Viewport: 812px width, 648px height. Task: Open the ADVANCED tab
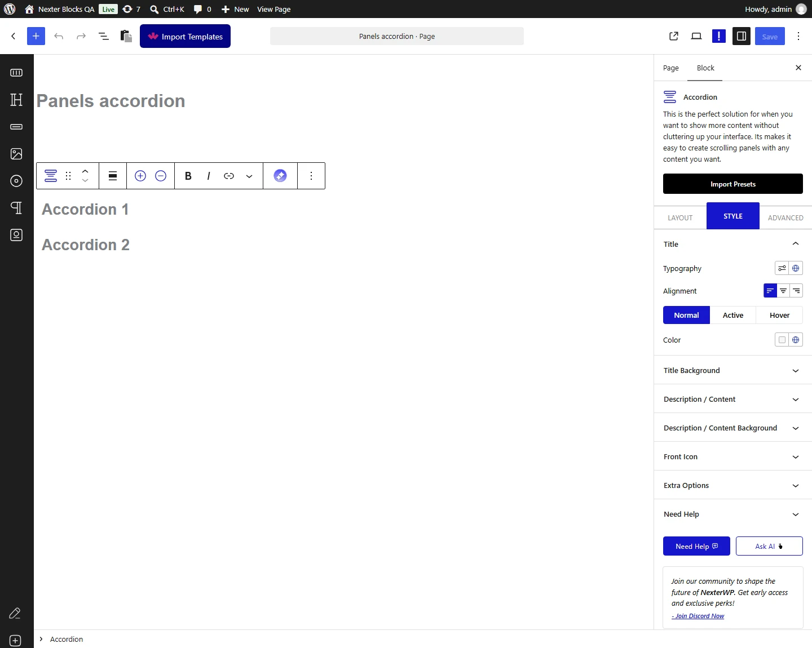785,218
